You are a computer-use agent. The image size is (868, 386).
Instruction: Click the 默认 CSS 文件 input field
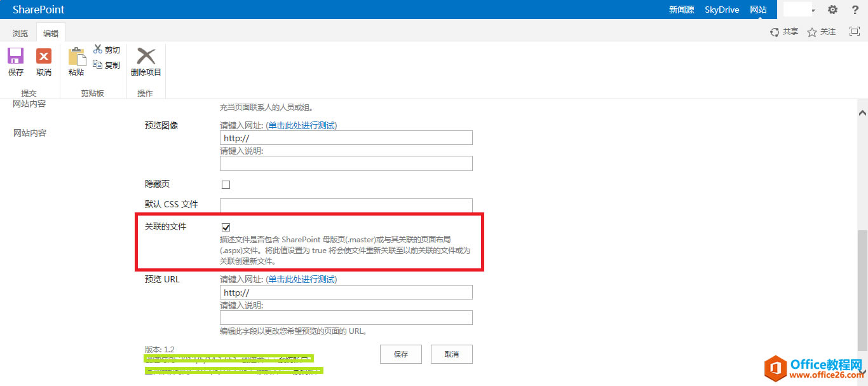click(x=346, y=205)
